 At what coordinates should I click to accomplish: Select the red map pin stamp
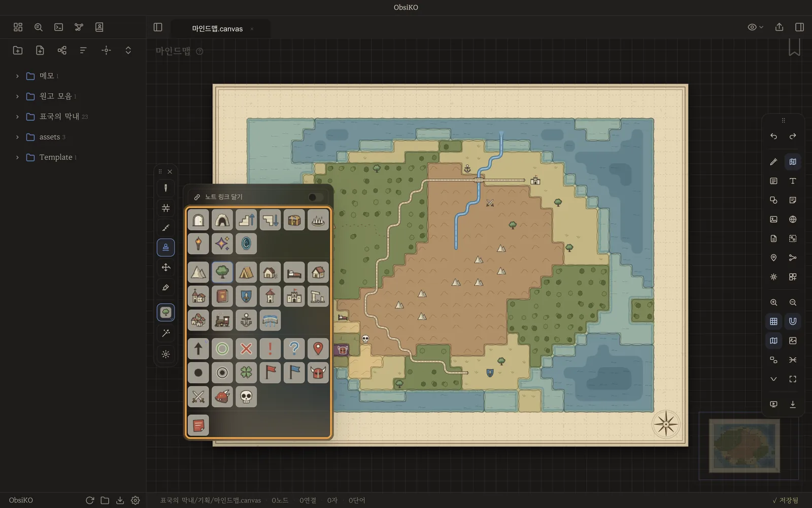(318, 348)
